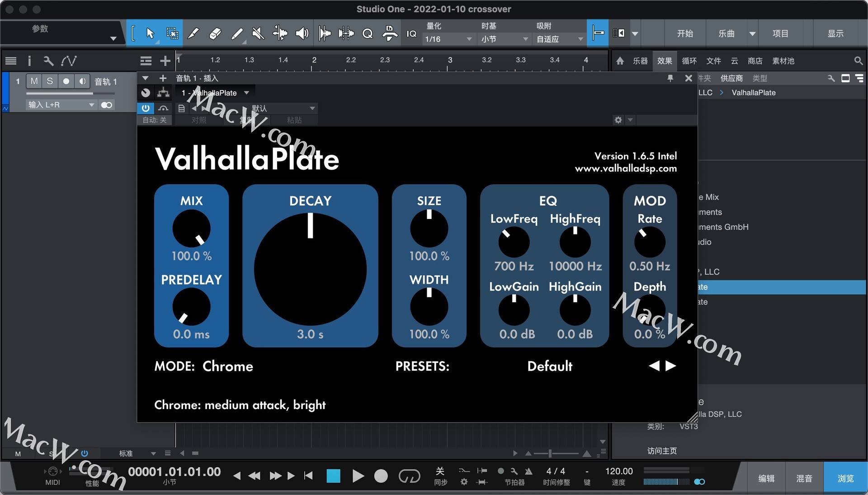Select next preset with right arrow
The height and width of the screenshot is (495, 868).
click(x=671, y=366)
